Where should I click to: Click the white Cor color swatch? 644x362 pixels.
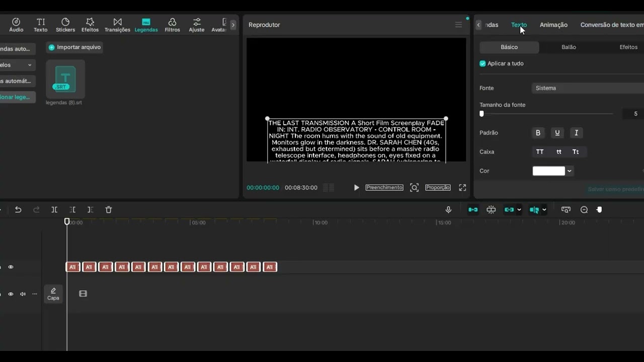[549, 171]
